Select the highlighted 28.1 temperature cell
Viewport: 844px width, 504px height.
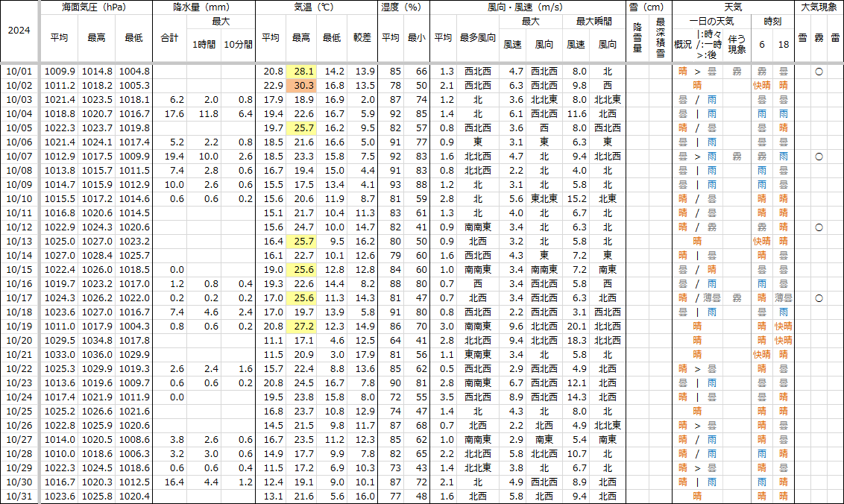click(x=303, y=72)
